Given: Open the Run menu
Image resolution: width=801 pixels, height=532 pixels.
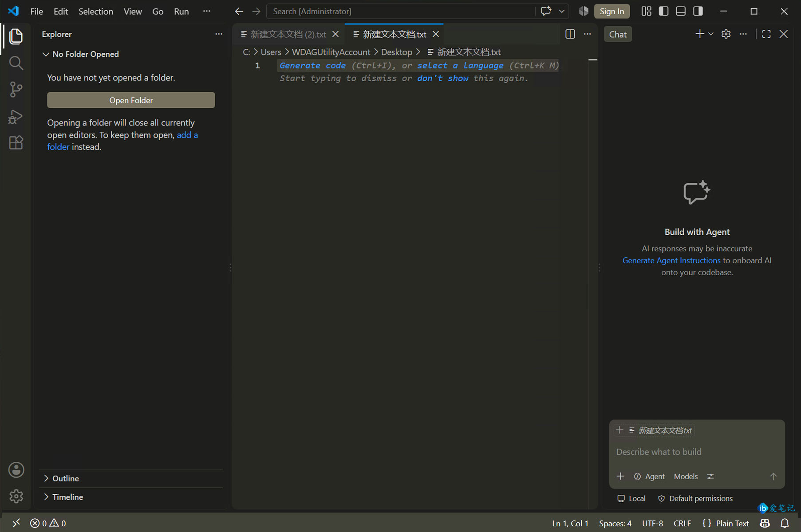Looking at the screenshot, I should 182,11.
